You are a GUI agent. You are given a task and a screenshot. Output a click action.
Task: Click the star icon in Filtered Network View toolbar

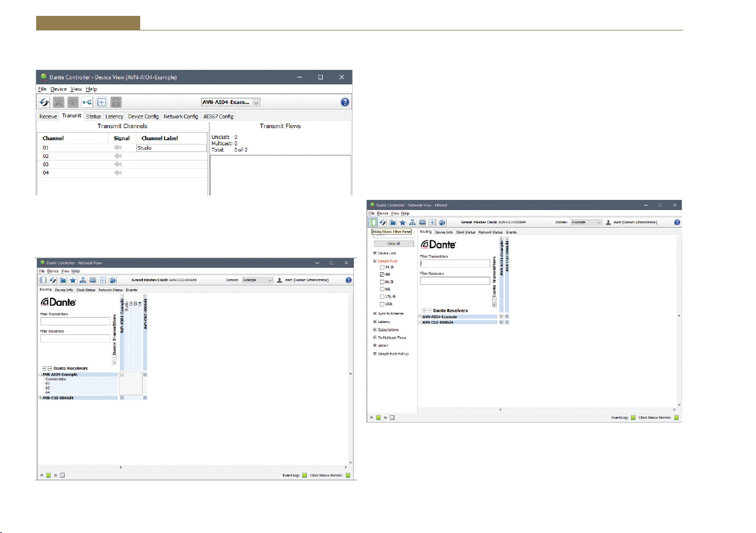pyautogui.click(x=403, y=222)
